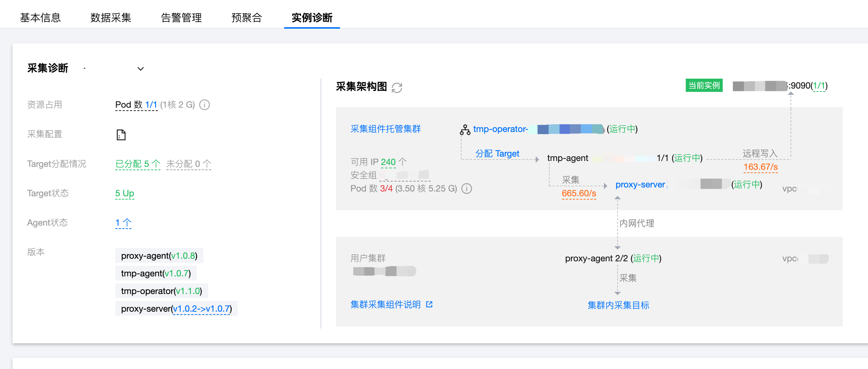Open the tmp-operator link
Screen dimensions: 868x369
coord(500,129)
